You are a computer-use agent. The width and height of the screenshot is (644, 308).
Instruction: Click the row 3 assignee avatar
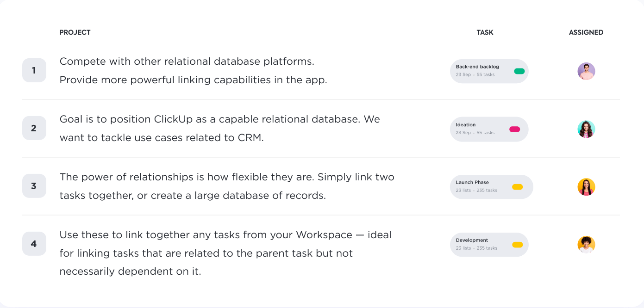586,187
